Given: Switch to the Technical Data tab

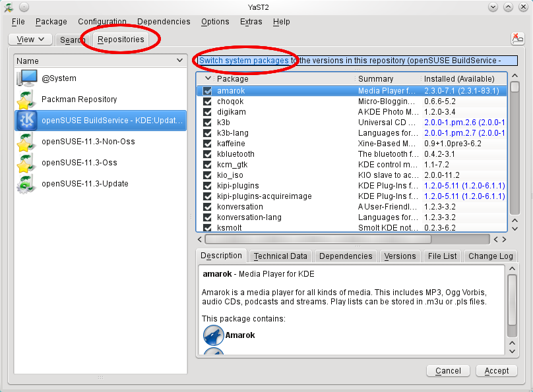Looking at the screenshot, I should click(280, 256).
